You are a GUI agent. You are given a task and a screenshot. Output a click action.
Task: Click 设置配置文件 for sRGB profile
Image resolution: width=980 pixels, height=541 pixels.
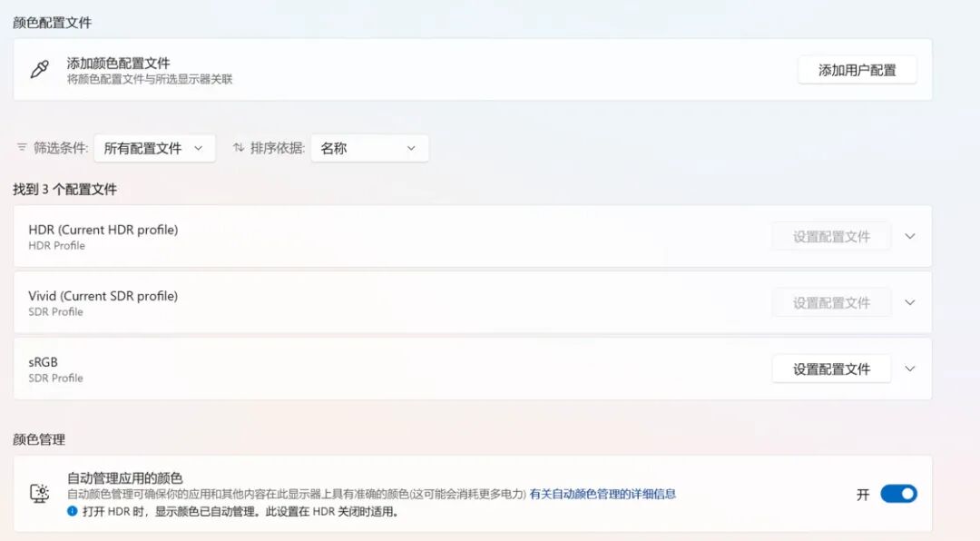click(x=831, y=369)
